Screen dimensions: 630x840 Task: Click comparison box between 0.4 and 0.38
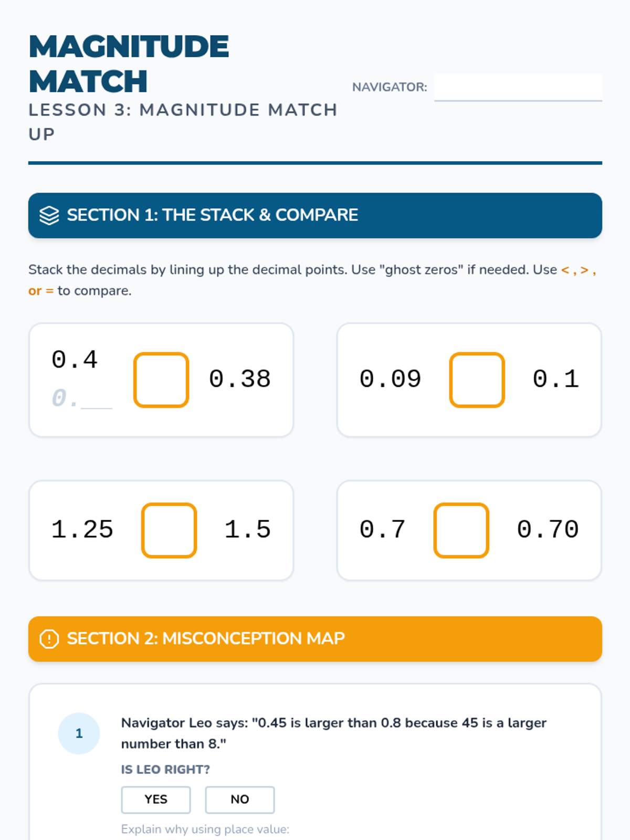[161, 380]
